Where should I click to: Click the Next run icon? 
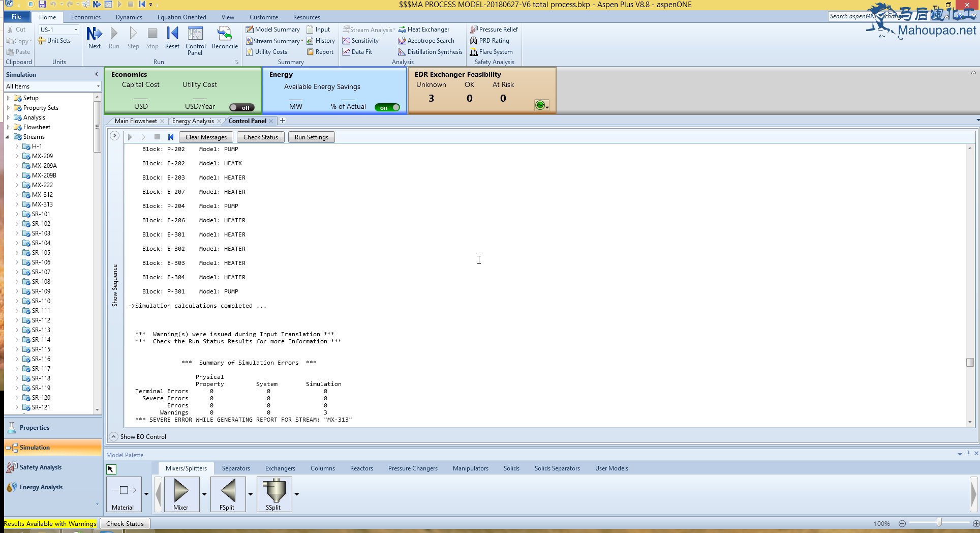[x=95, y=38]
